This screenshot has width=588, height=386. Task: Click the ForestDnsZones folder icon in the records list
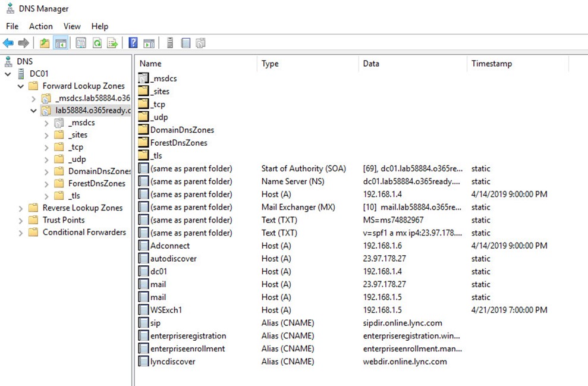pyautogui.click(x=143, y=142)
